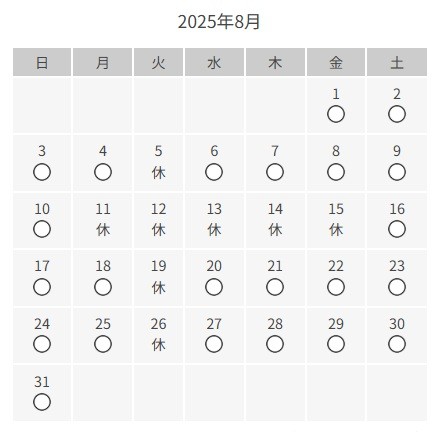This screenshot has width=437, height=432.
Task: Choose the August 18 date cell
Action: (103, 278)
